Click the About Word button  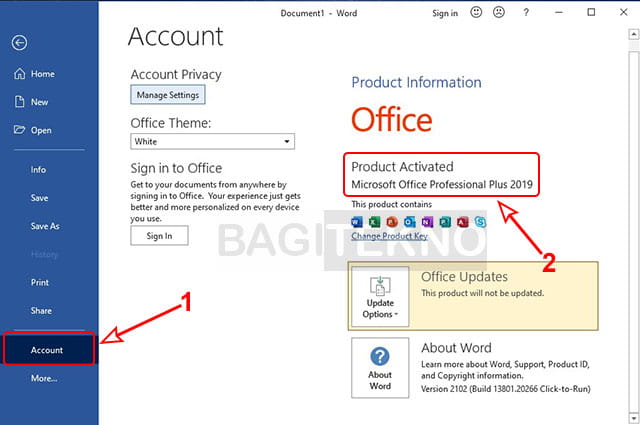(380, 367)
